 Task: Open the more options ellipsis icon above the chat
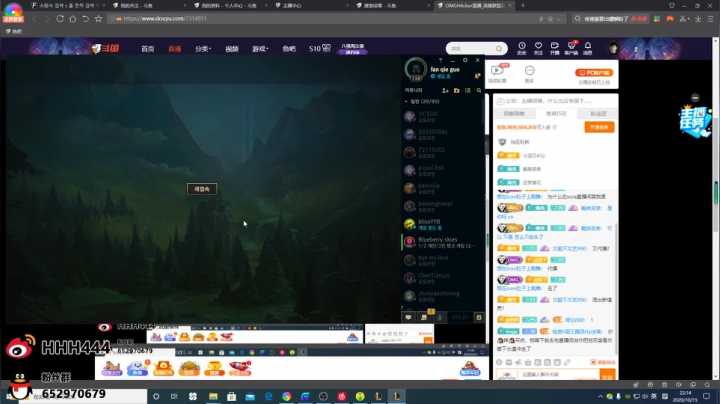(529, 73)
